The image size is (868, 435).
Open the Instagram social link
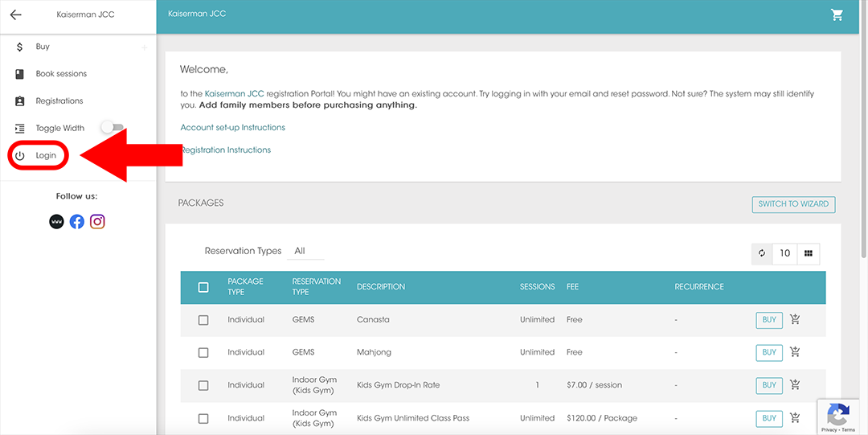pos(97,222)
